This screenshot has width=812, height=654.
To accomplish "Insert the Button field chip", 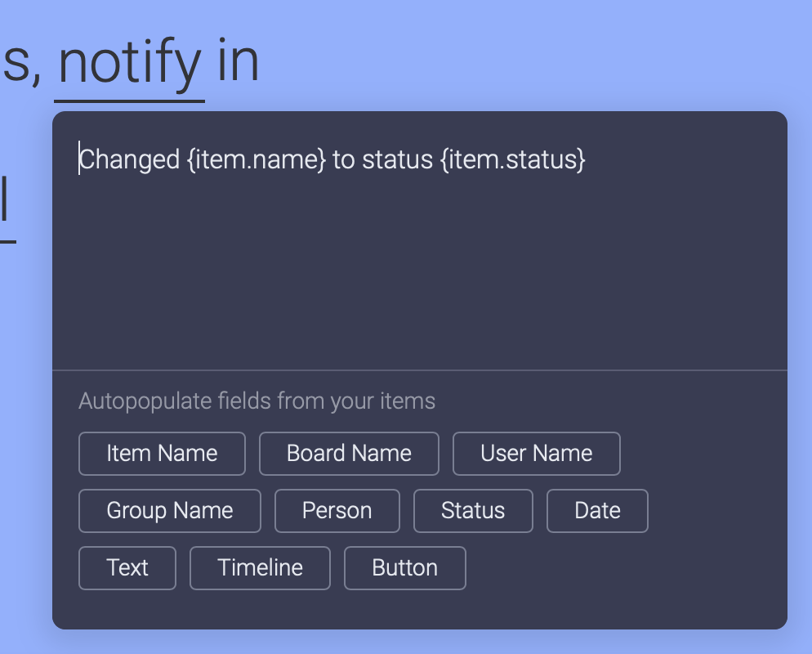I will pos(405,568).
